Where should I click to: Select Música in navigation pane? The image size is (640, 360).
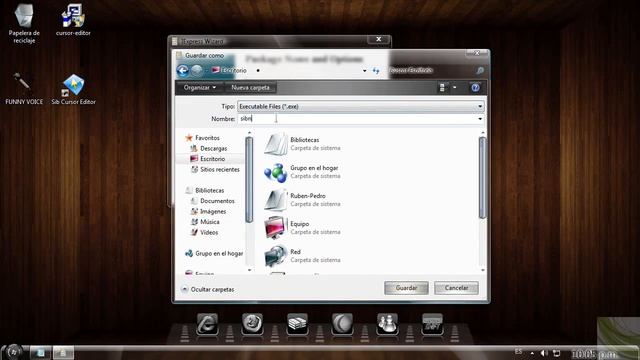[x=210, y=222]
